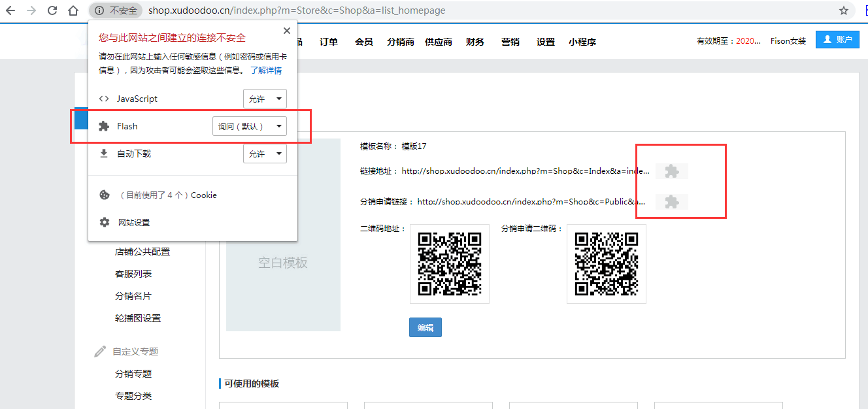
Task: Open the Flash permission dropdown
Action: [x=250, y=127]
